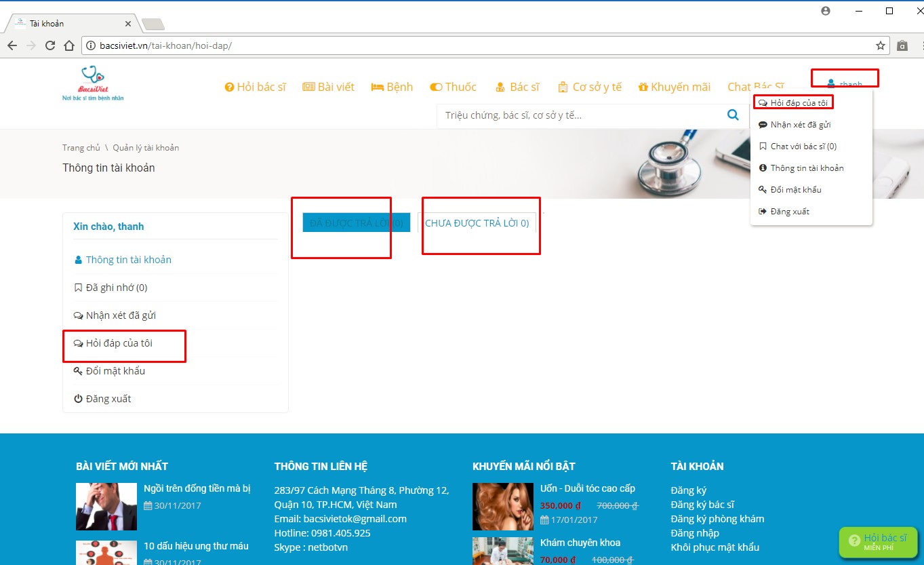Open the thanh user account dropdown
The image size is (924, 565).
pyautogui.click(x=845, y=84)
